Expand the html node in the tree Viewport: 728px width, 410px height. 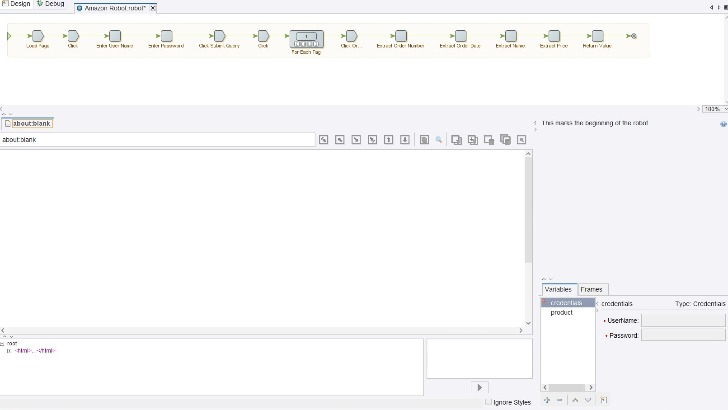pyautogui.click(x=9, y=351)
